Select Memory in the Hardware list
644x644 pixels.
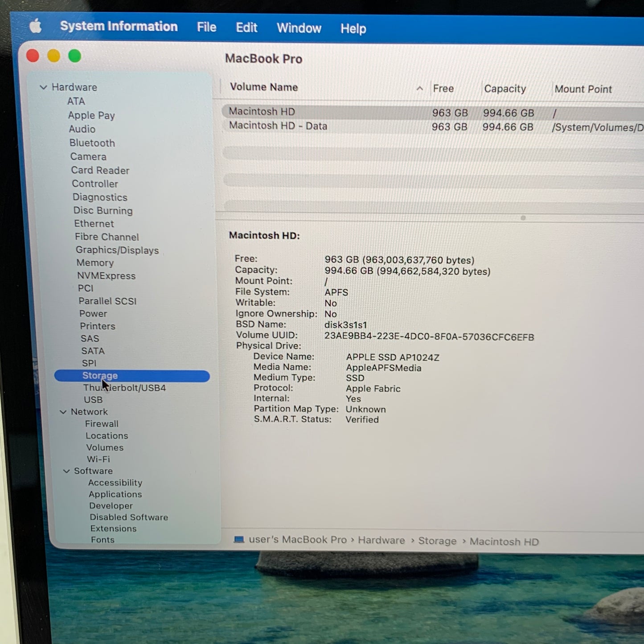coord(95,263)
